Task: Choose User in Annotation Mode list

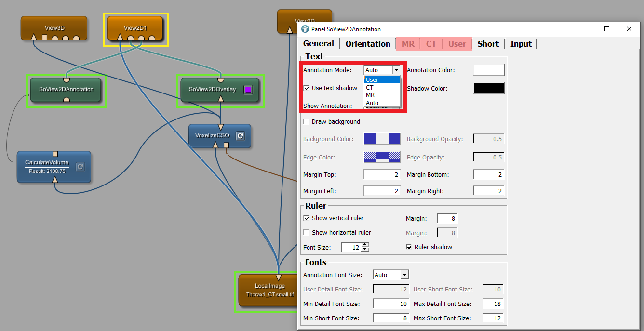Action: pyautogui.click(x=382, y=80)
